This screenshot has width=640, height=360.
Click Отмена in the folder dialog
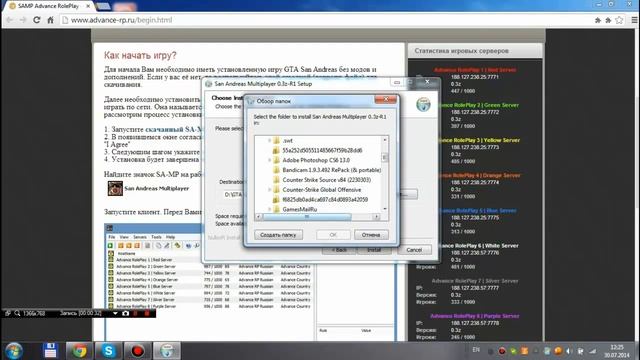tap(371, 235)
